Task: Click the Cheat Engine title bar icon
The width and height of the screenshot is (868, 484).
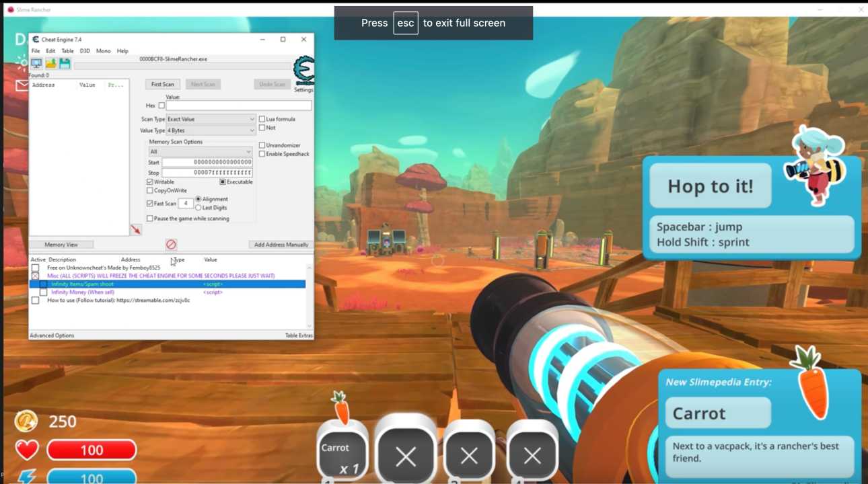Action: pyautogui.click(x=36, y=40)
